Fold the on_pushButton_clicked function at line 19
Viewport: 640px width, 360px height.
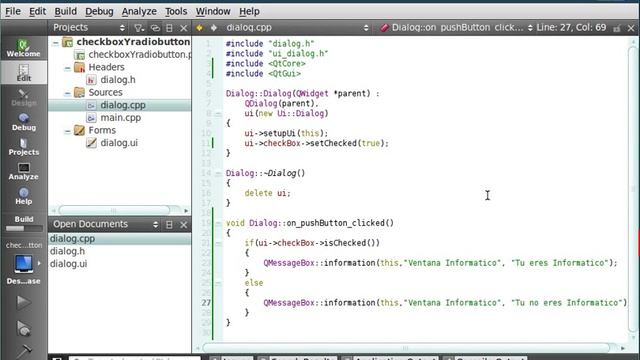(x=218, y=224)
